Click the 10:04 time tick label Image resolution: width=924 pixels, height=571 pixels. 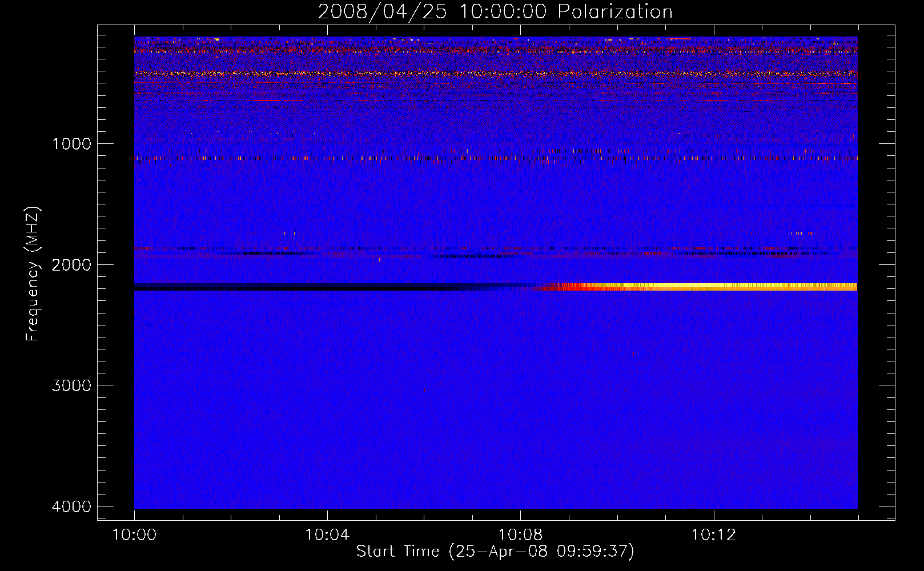pyautogui.click(x=327, y=535)
